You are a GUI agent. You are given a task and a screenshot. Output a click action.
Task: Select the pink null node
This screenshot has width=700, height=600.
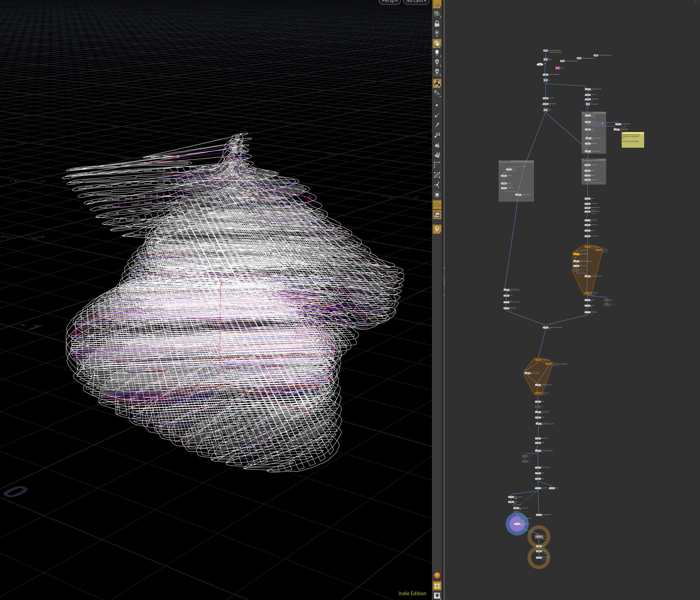click(x=558, y=68)
